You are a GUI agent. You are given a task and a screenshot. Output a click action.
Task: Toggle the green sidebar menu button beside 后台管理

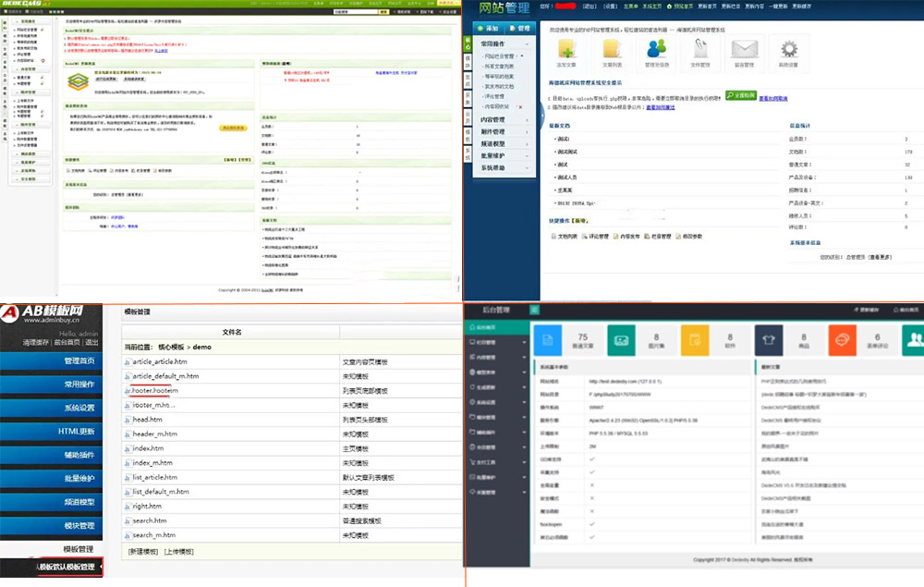coord(534,310)
